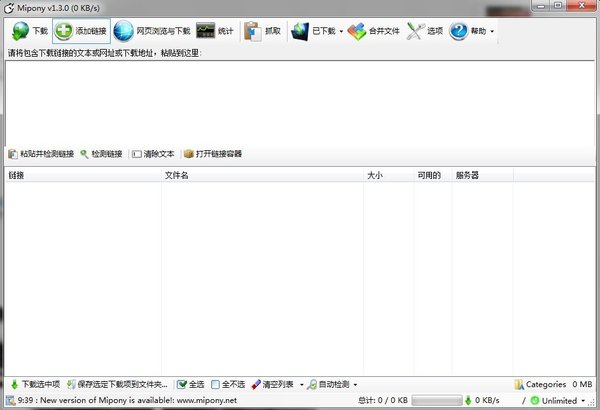The image size is (600, 410).
Task: Click the Join Files (合并文件) icon
Action: click(x=357, y=31)
